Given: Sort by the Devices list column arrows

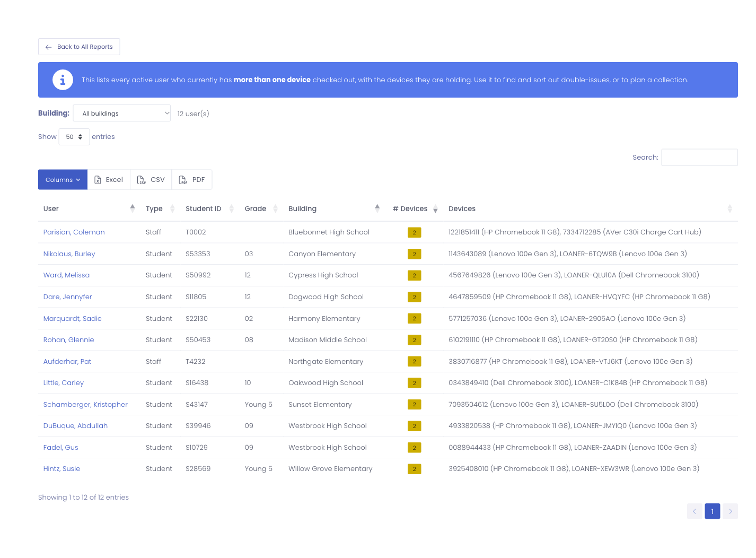Looking at the screenshot, I should pos(729,208).
